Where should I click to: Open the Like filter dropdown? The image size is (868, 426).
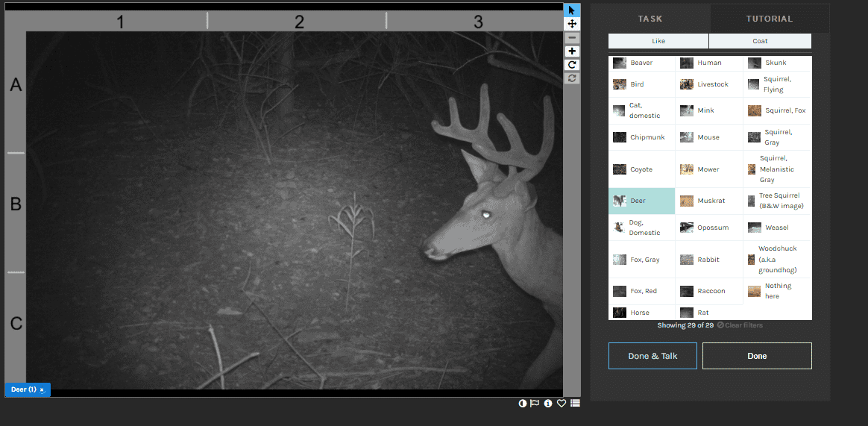[x=658, y=41]
